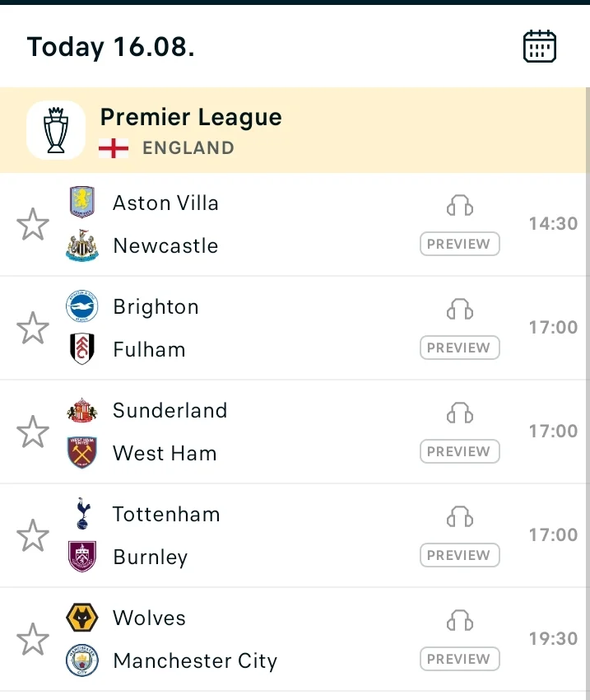Click the Today 16.08. date heading
This screenshot has width=590, height=700.
(110, 46)
